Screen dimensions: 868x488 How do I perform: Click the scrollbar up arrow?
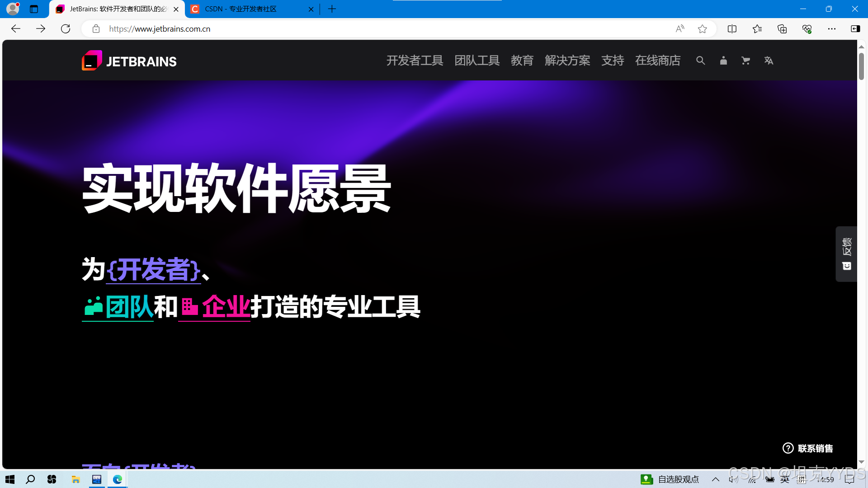pyautogui.click(x=861, y=47)
